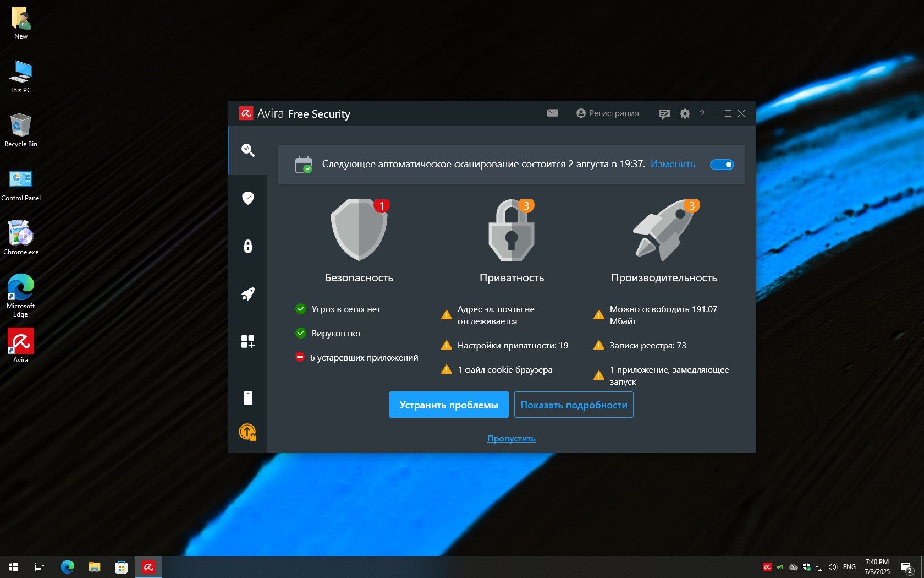Click the large Безопасность shield with red badge

(x=360, y=230)
